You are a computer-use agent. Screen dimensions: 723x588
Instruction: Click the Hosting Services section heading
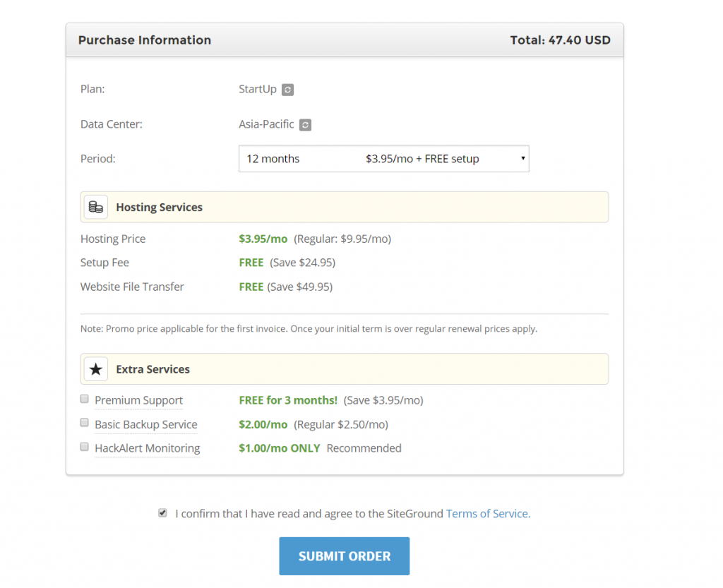point(159,208)
